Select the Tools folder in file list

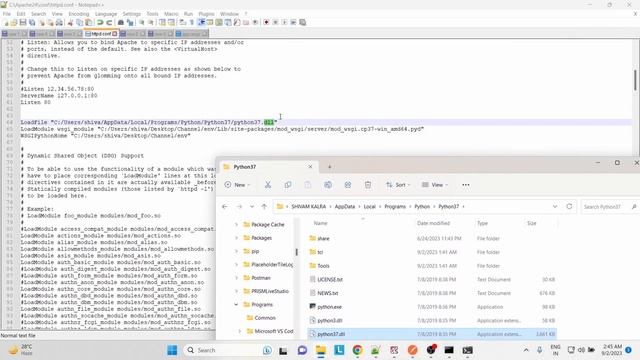pyautogui.click(x=433, y=266)
